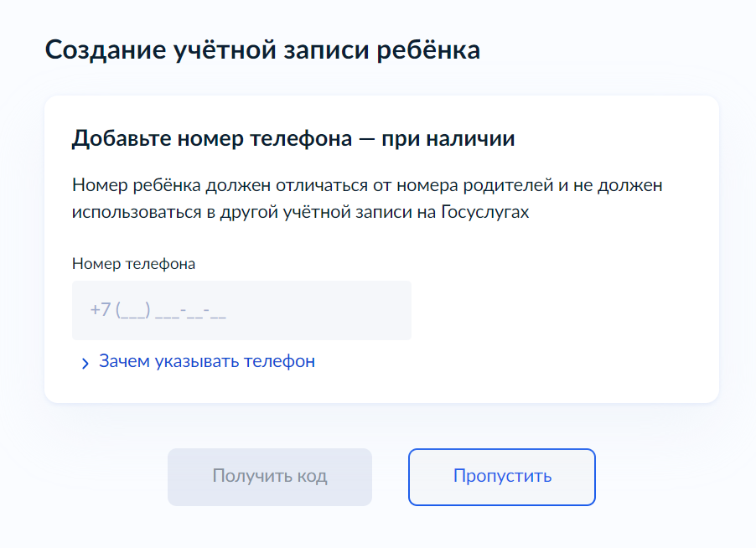This screenshot has width=756, height=548.
Task: Click the "Номер телефона" field label
Action: (133, 264)
